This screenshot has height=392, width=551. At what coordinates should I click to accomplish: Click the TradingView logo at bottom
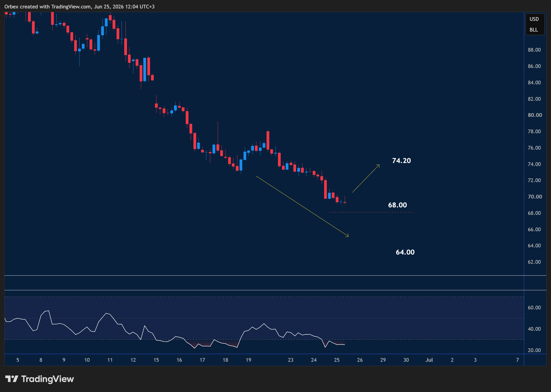pyautogui.click(x=40, y=379)
